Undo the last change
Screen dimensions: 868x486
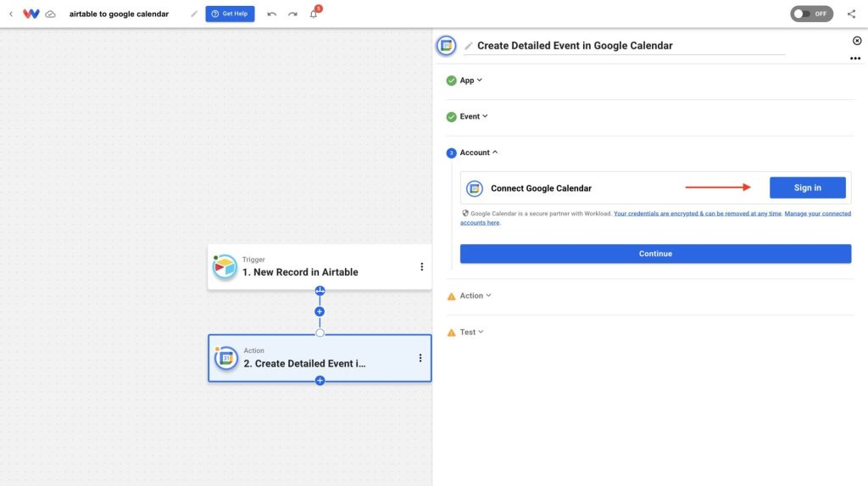click(271, 14)
